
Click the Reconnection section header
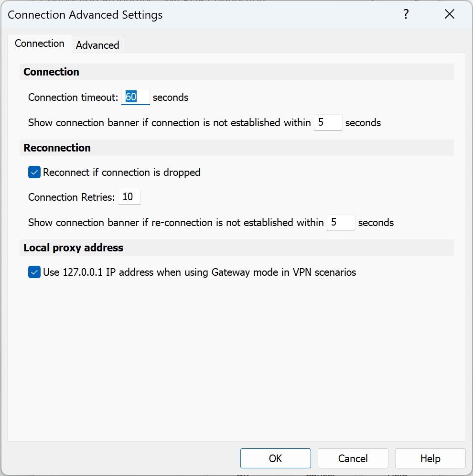(x=57, y=148)
